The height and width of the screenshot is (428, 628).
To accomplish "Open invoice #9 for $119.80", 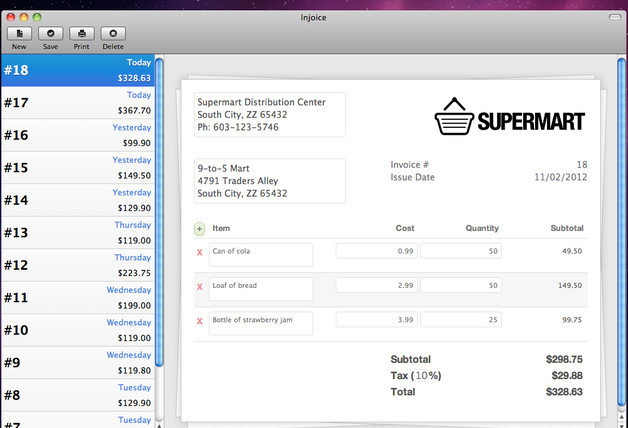I will click(77, 363).
